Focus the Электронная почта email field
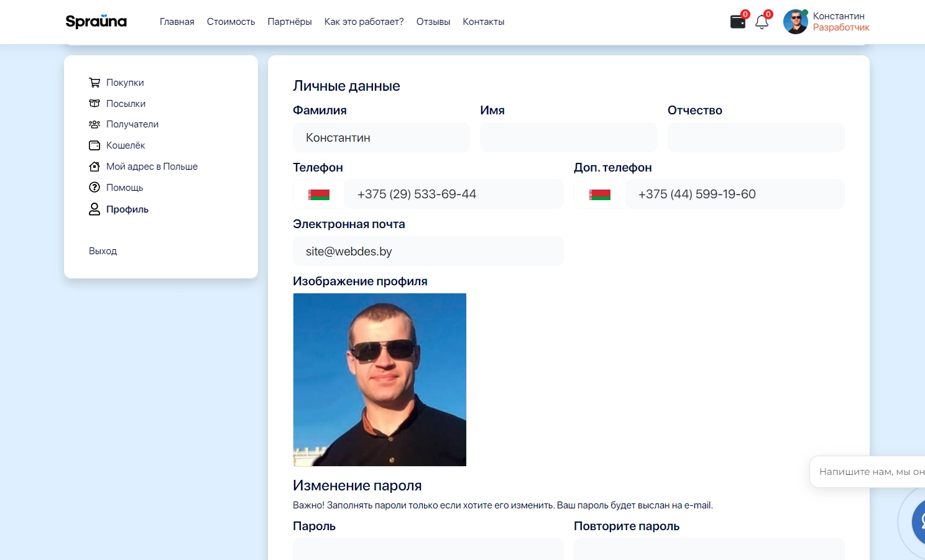 428,252
